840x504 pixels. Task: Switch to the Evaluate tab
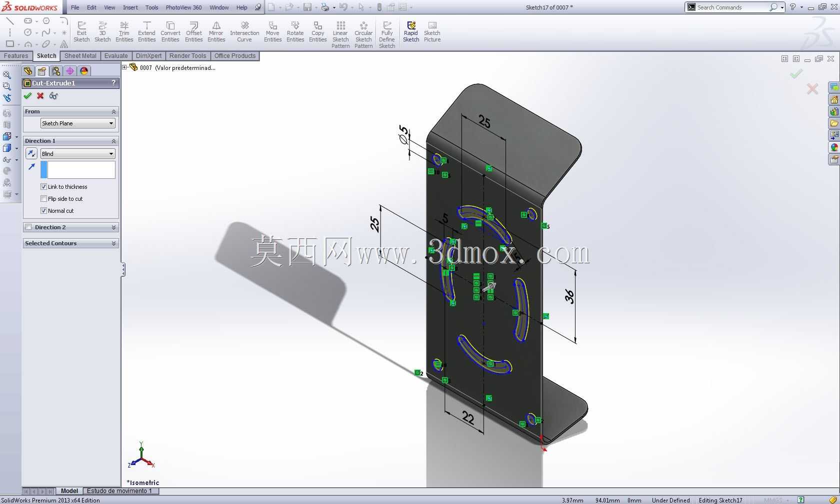point(116,56)
